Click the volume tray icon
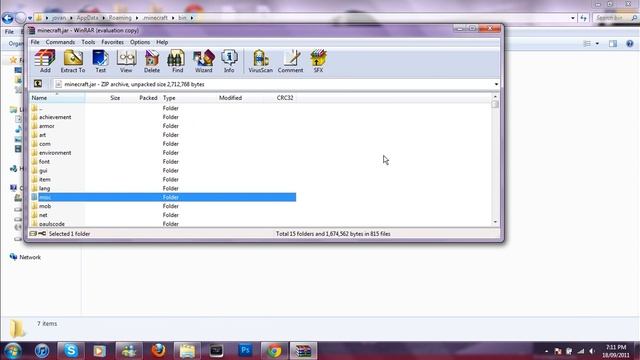The height and width of the screenshot is (360, 640). (592, 351)
